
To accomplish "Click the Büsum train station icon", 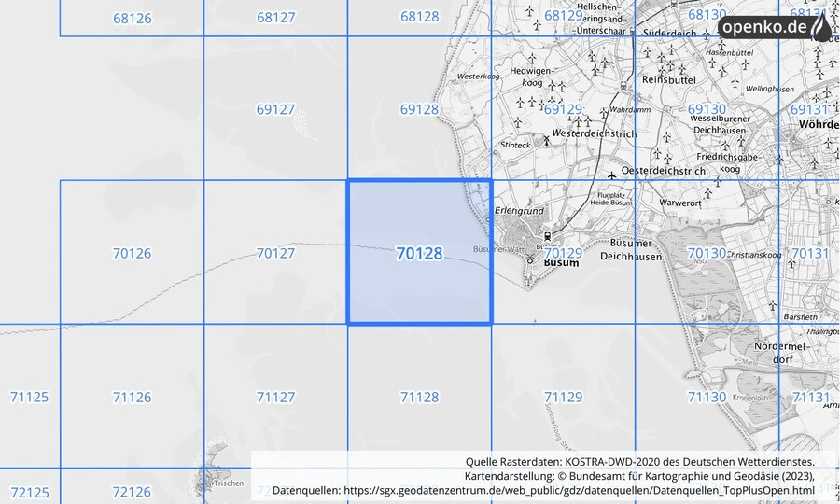I will point(547,236).
